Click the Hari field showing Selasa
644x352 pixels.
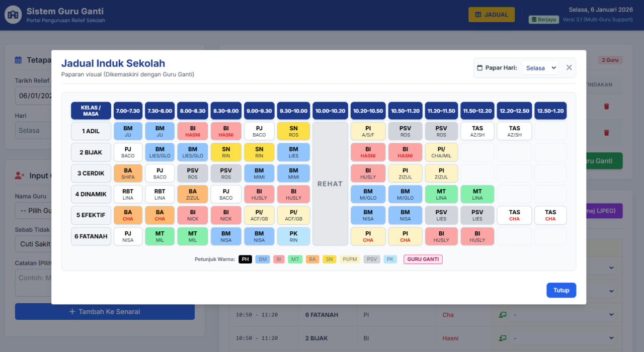pos(33,130)
